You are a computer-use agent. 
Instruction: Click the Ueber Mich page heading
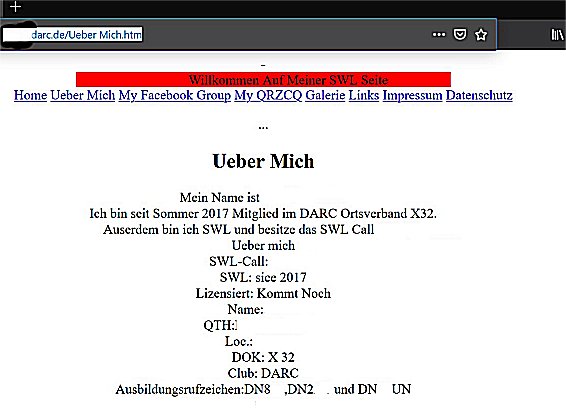coord(264,161)
